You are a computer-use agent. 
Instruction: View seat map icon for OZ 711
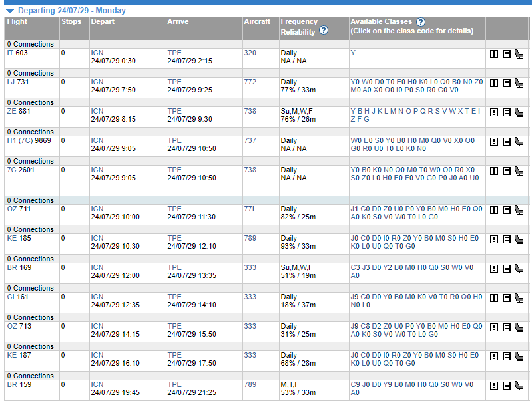click(519, 210)
